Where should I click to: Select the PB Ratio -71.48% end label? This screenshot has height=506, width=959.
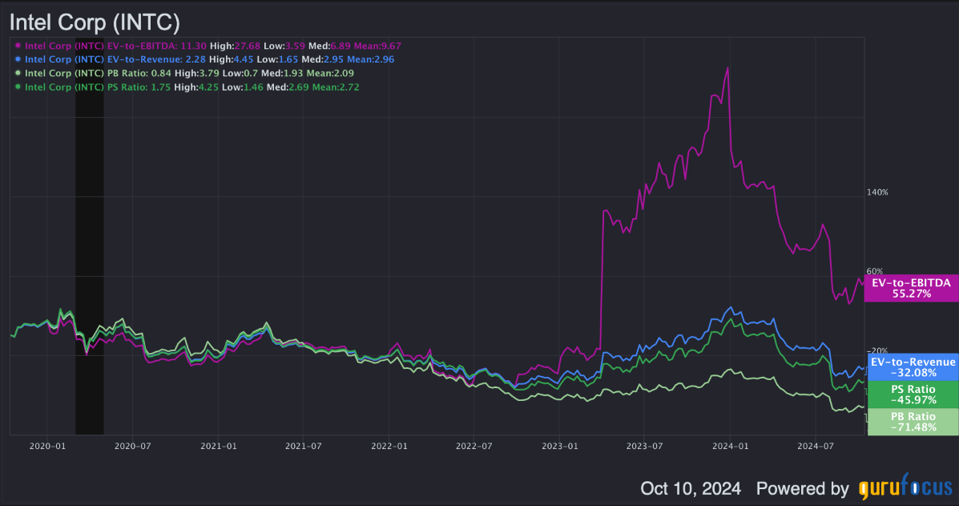click(900, 421)
